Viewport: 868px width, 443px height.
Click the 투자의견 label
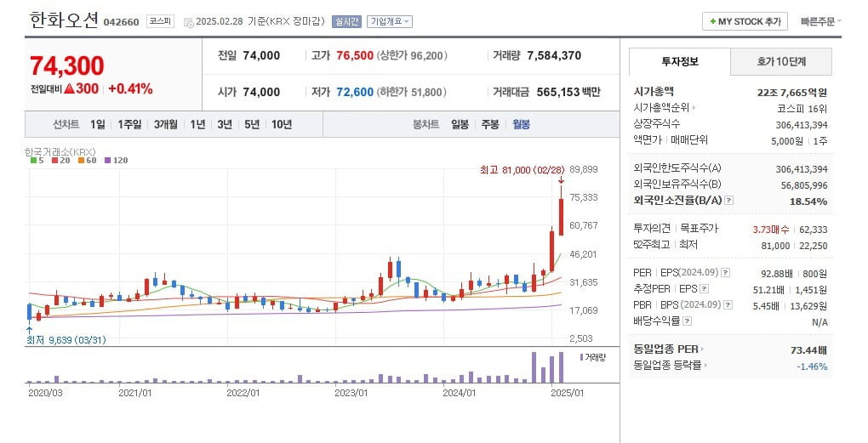pos(652,228)
